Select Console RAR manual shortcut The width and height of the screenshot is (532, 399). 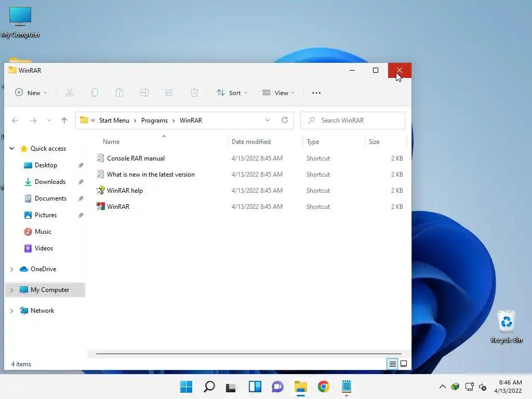point(136,158)
